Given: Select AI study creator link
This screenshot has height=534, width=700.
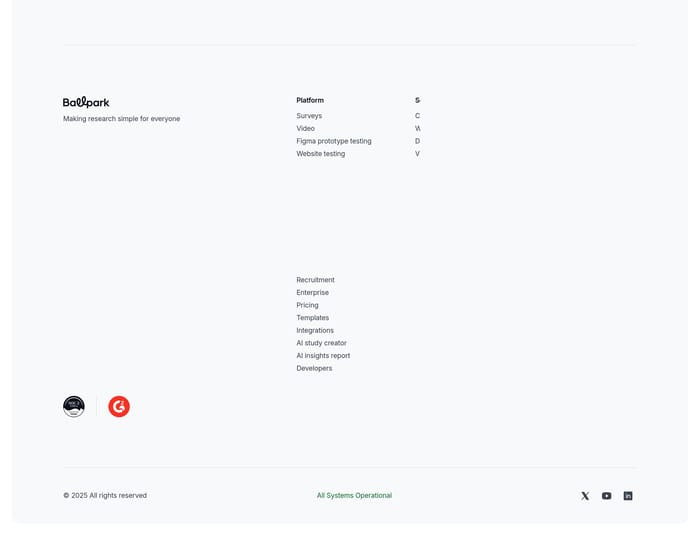Looking at the screenshot, I should point(321,343).
